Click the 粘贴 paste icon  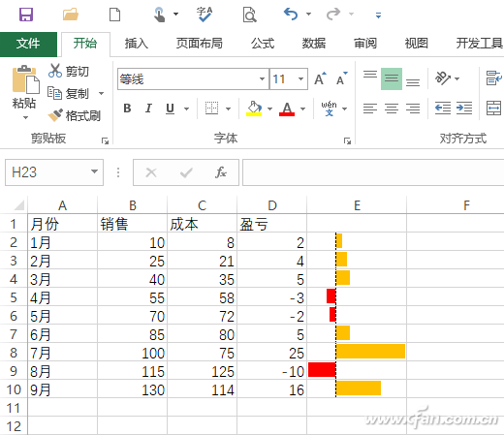(25, 79)
